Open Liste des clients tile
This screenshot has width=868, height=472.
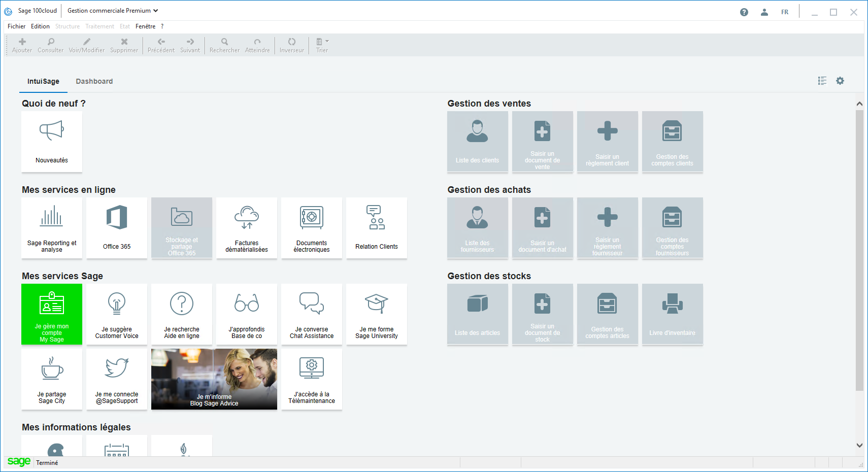pyautogui.click(x=478, y=142)
